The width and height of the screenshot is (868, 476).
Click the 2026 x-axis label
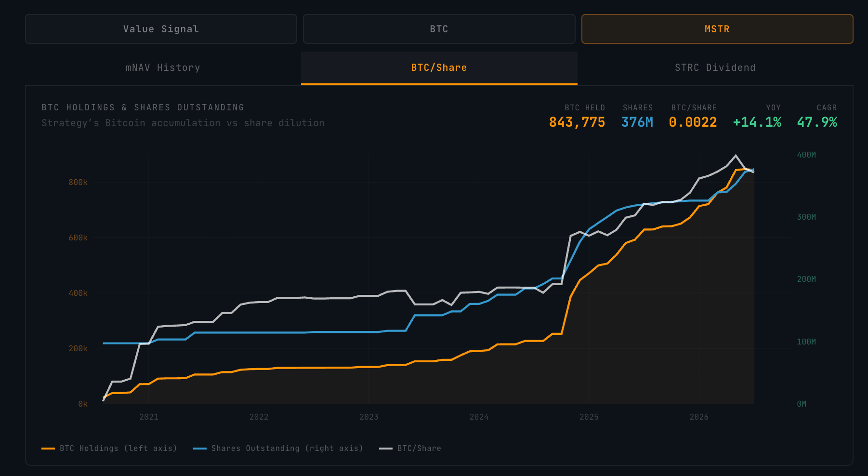699,417
